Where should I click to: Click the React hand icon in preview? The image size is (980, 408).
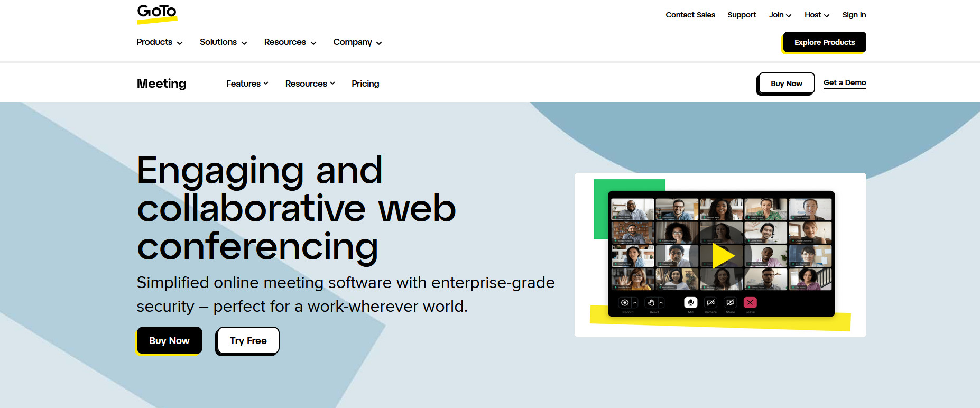651,302
